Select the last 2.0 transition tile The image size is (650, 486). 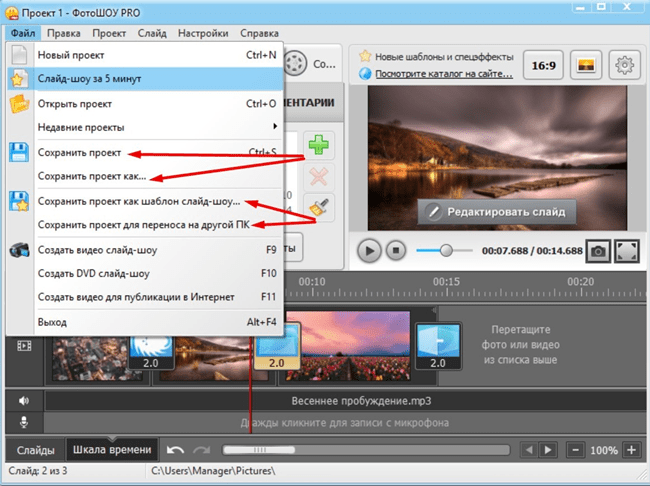pos(438,346)
